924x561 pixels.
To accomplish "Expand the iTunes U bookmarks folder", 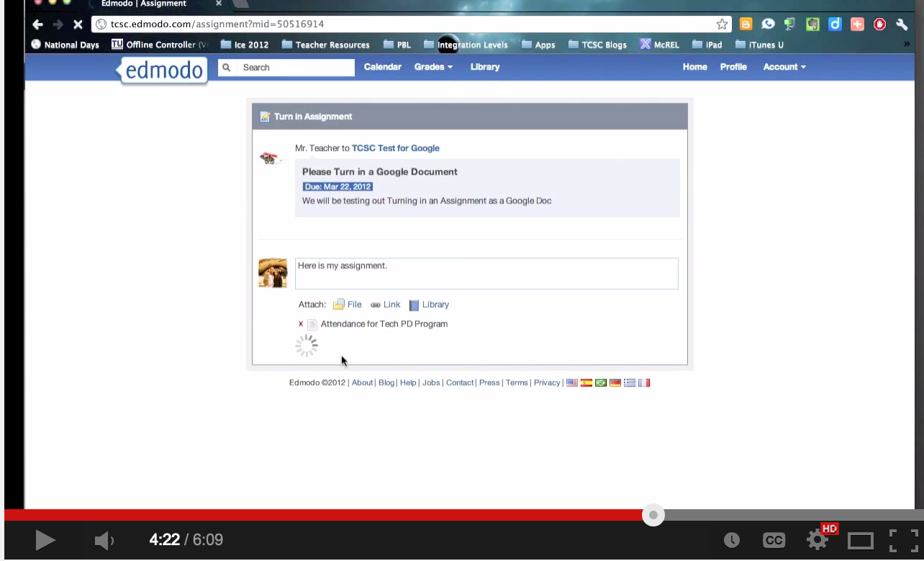I will 759,45.
